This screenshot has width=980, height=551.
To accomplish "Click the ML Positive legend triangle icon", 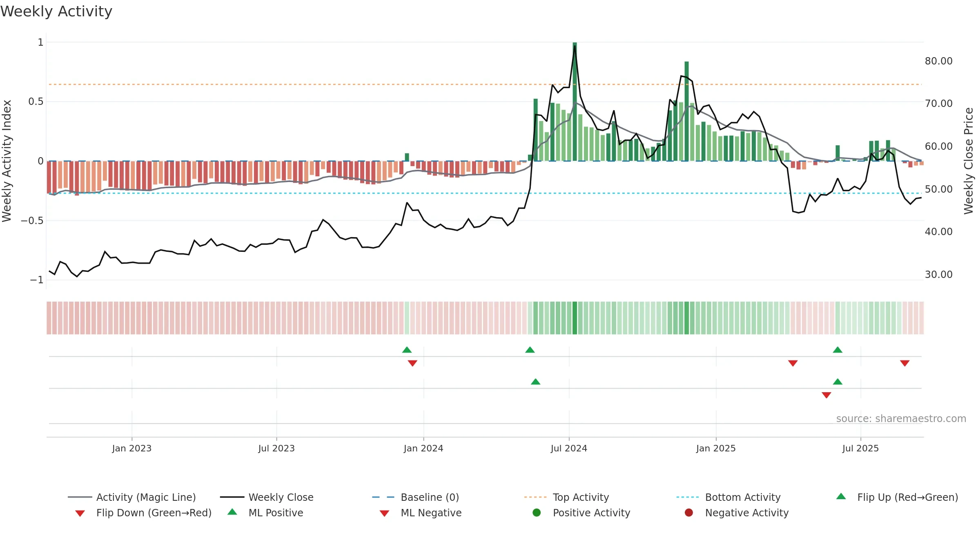I will [232, 512].
